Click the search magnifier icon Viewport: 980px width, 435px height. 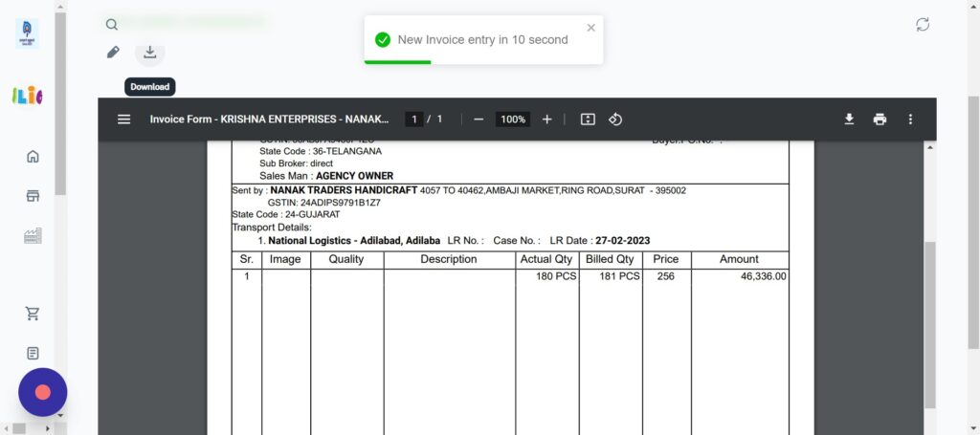(x=112, y=25)
